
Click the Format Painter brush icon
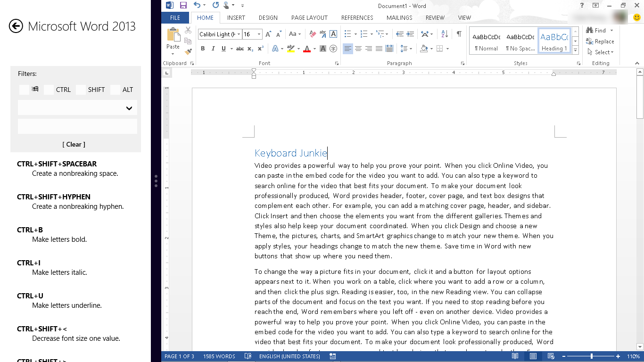tap(188, 51)
